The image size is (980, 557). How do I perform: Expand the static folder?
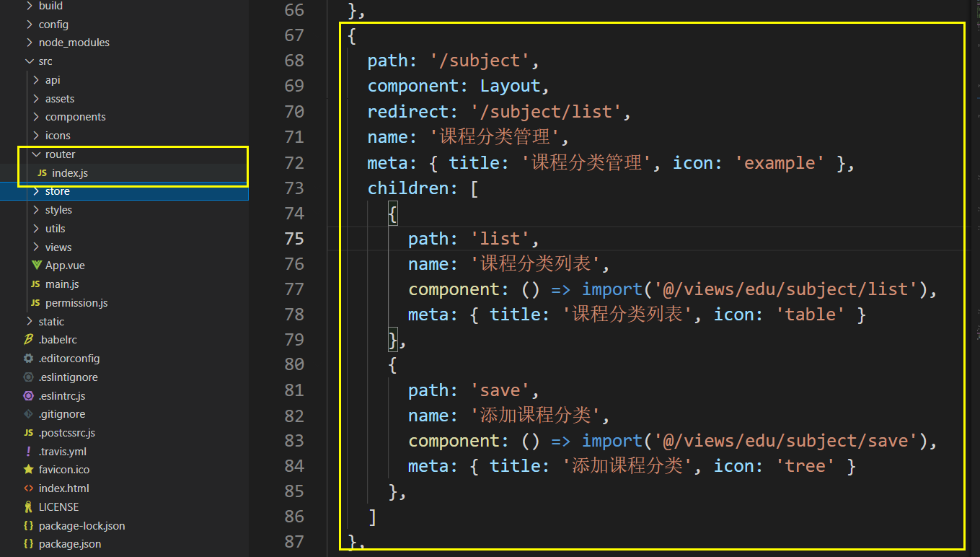coord(29,322)
